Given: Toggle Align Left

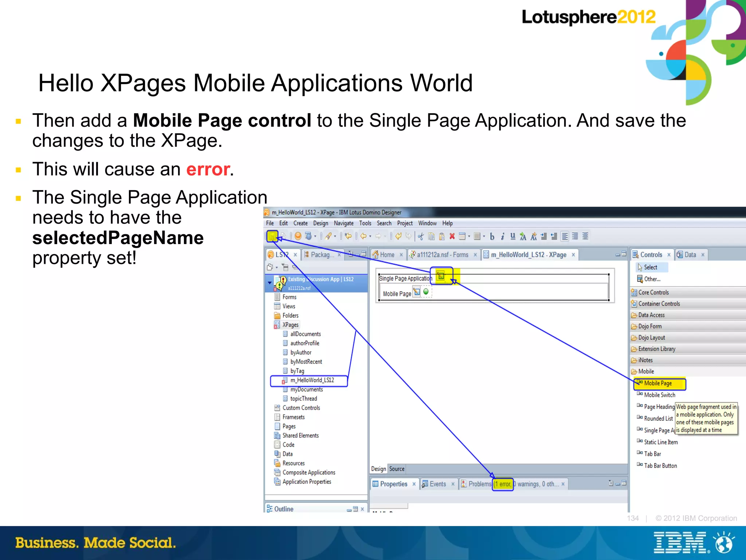Looking at the screenshot, I should (565, 236).
